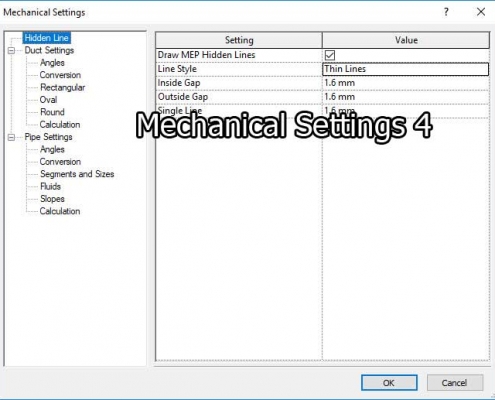
Task: Click the Inside Gap setting label
Action: coord(179,83)
